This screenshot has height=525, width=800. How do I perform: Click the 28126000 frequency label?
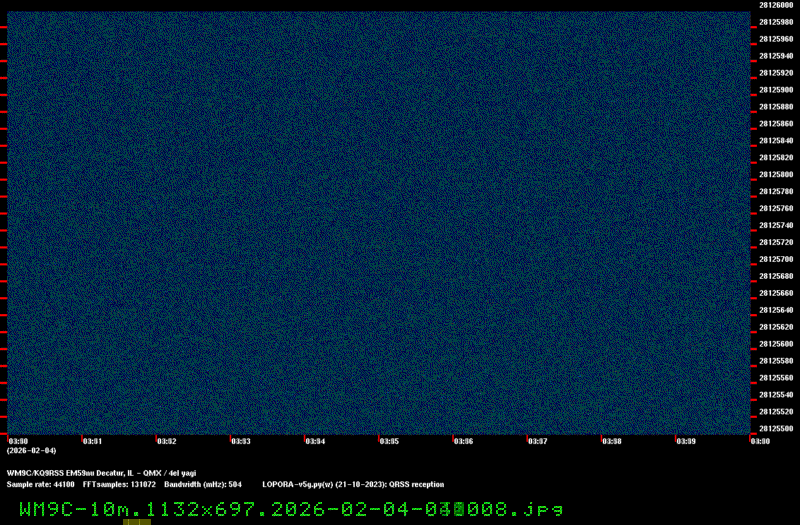coord(776,5)
